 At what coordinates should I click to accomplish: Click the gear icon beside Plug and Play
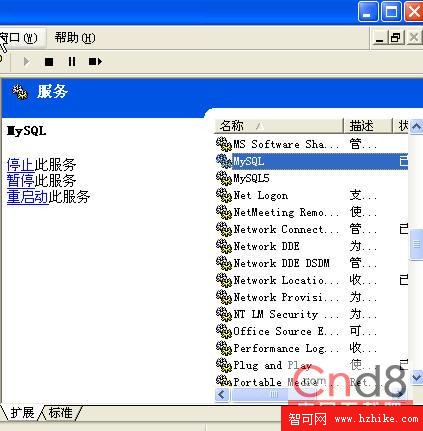224,365
